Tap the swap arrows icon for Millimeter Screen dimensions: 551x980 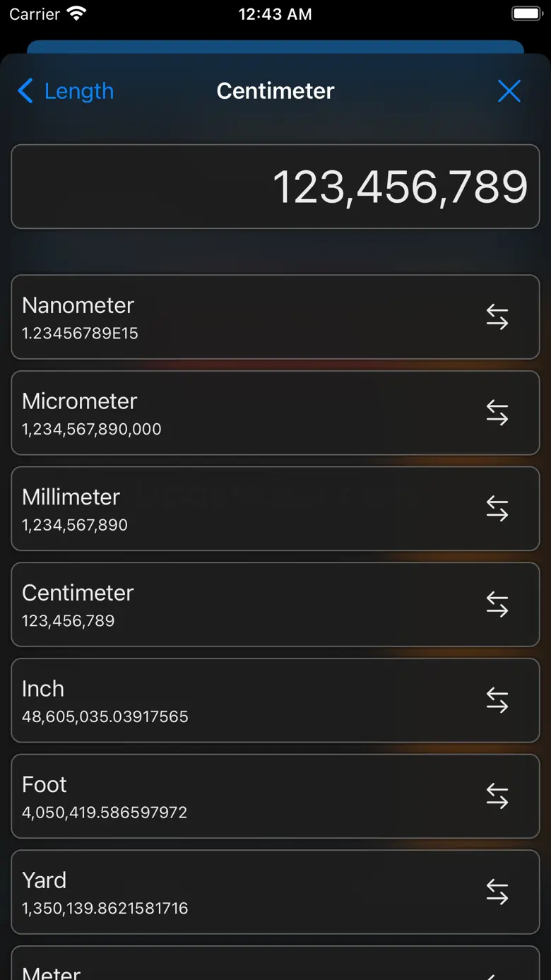click(x=497, y=509)
